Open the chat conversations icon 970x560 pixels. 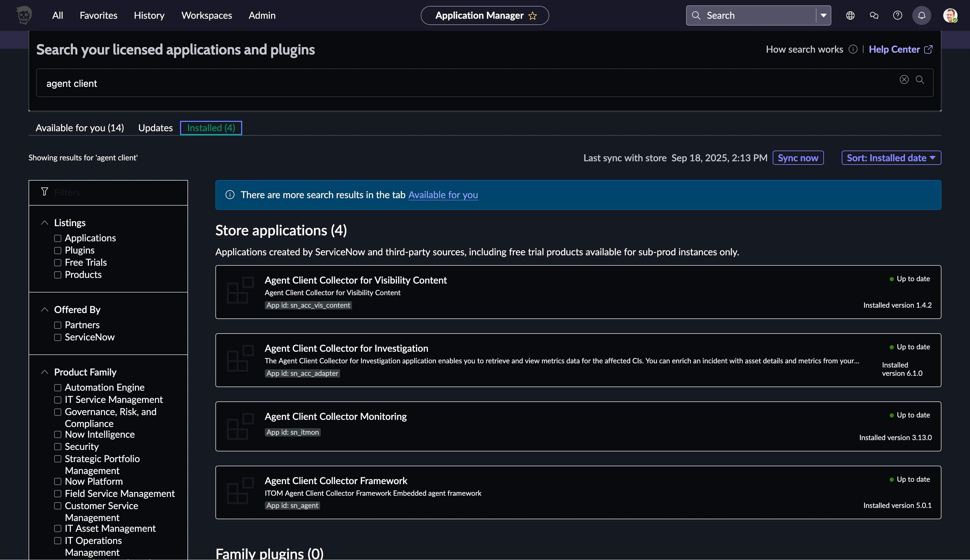tap(874, 15)
